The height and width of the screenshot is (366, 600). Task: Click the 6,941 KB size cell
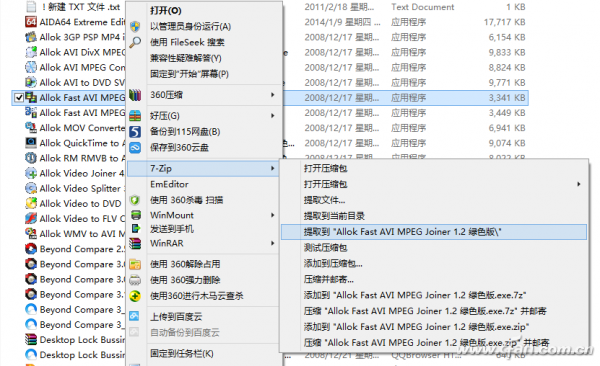[507, 128]
